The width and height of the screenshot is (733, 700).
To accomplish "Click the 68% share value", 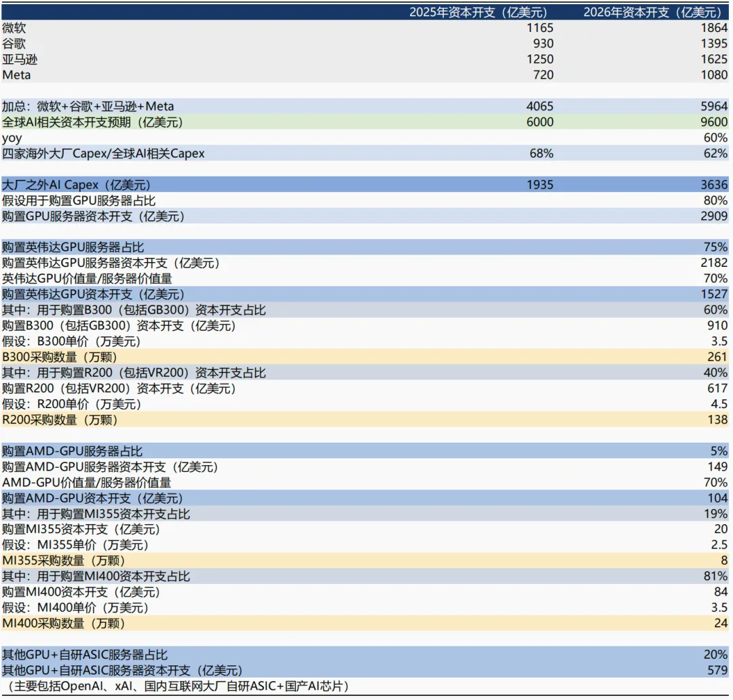I will point(542,153).
